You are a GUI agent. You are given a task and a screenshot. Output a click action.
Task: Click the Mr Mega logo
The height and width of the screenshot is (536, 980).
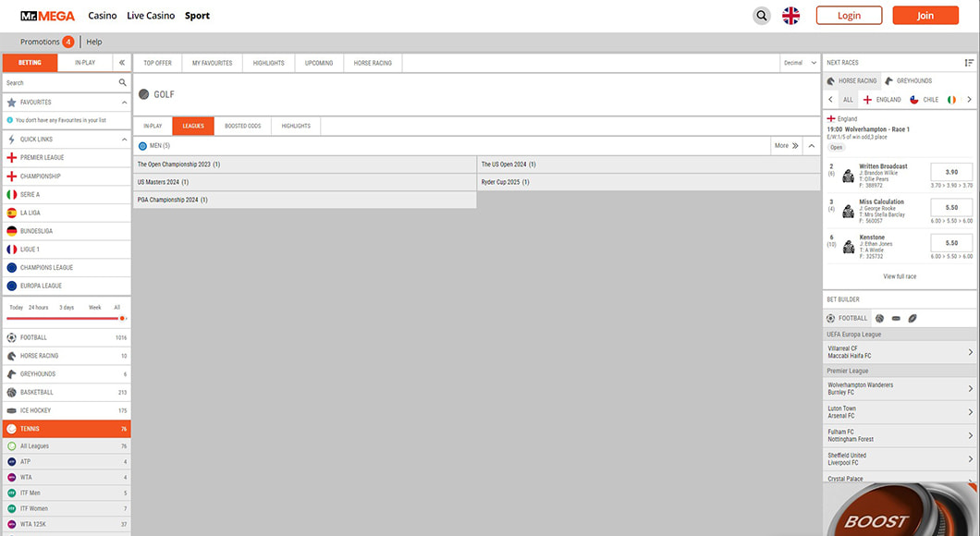(47, 16)
